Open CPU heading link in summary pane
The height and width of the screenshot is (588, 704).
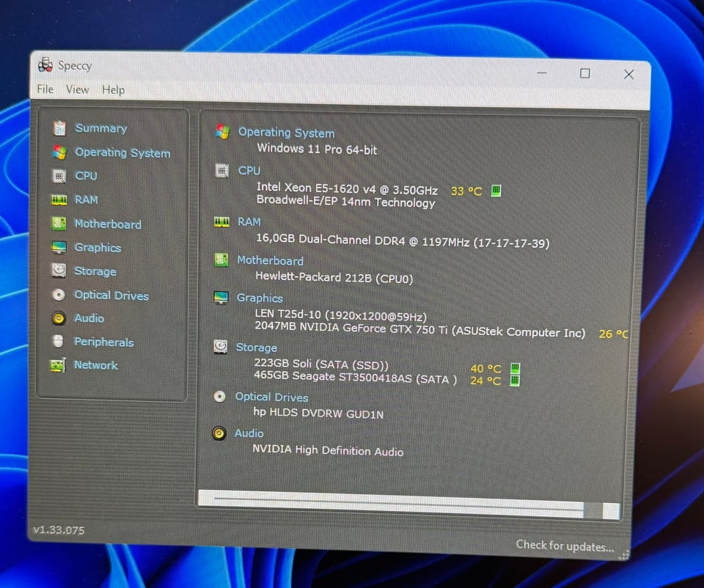point(249,171)
